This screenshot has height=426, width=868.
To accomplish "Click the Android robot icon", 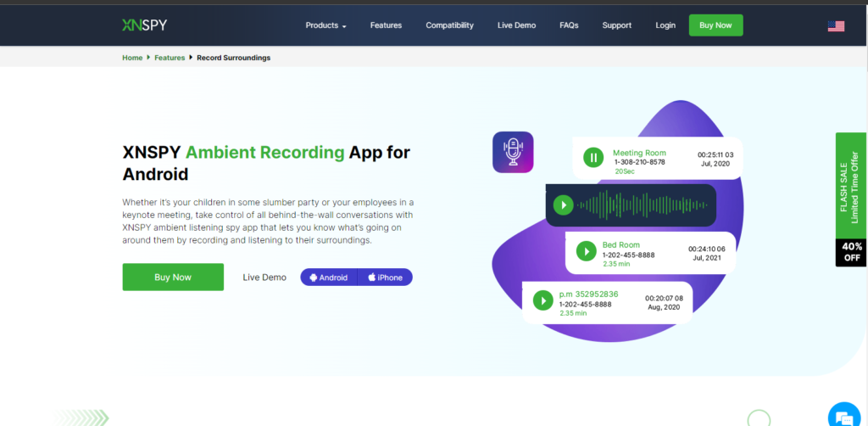I will 314,277.
